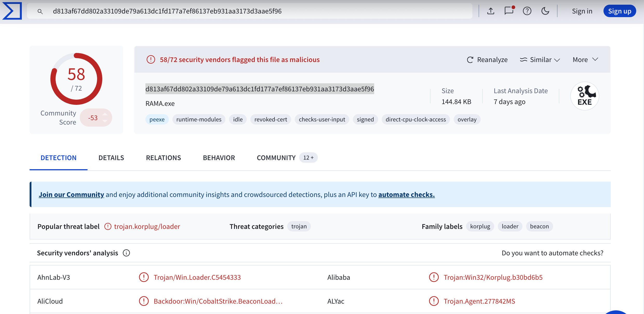Expand the Similar dropdown
Viewport: 644px width, 314px height.
coord(540,60)
